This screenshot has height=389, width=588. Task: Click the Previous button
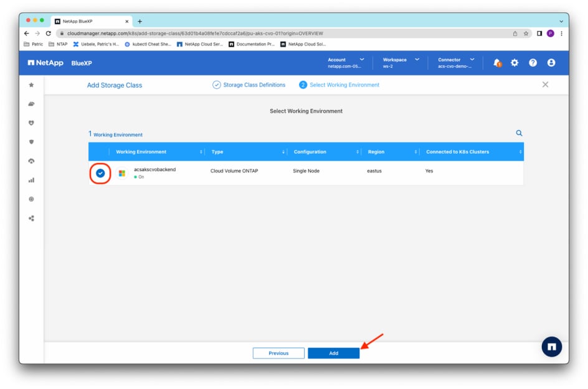coord(278,353)
